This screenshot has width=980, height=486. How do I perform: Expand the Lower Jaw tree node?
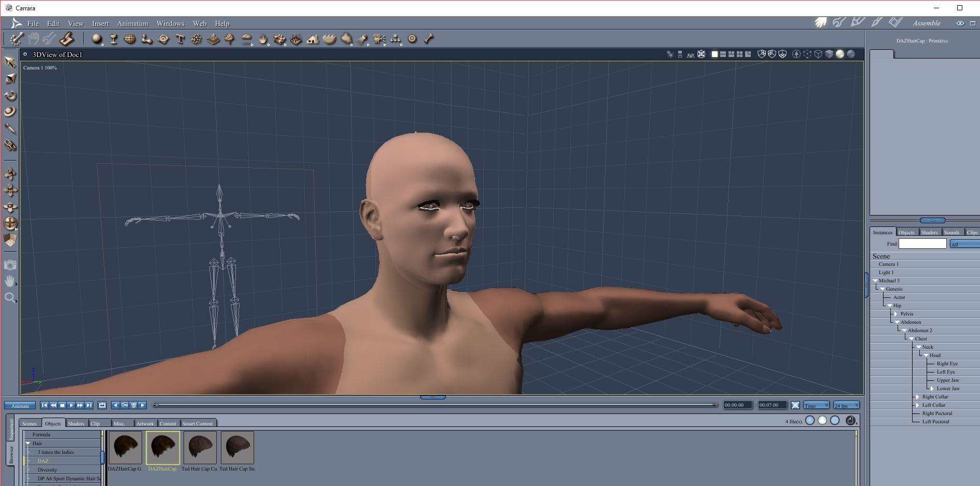click(932, 389)
